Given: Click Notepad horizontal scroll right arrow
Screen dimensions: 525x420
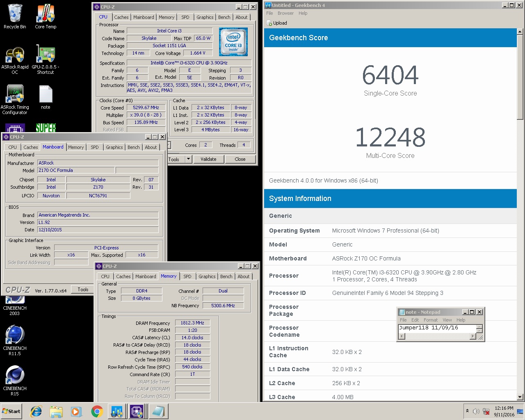Looking at the screenshot, I should (x=473, y=336).
